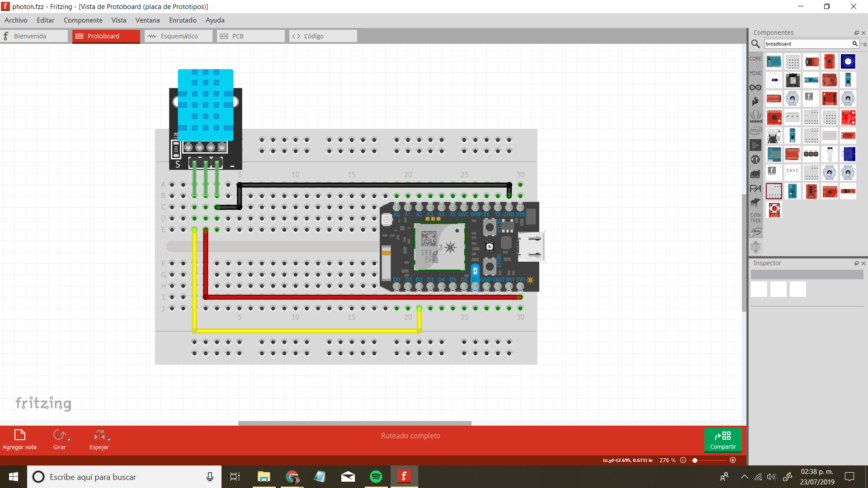Screen dimensions: 868x488
Task: Click the Windows taskbar search box
Action: [x=124, y=477]
